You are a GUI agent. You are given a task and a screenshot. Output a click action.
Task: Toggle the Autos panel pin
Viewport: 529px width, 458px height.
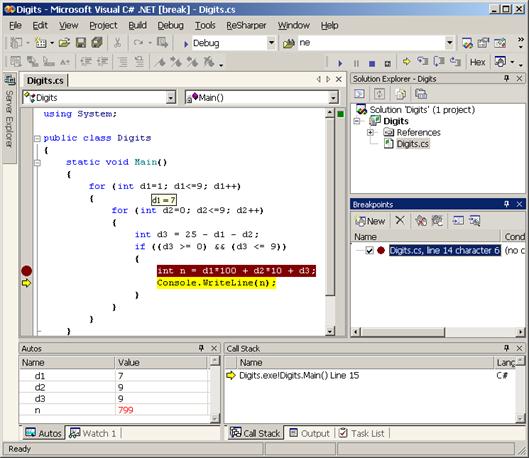coord(201,348)
